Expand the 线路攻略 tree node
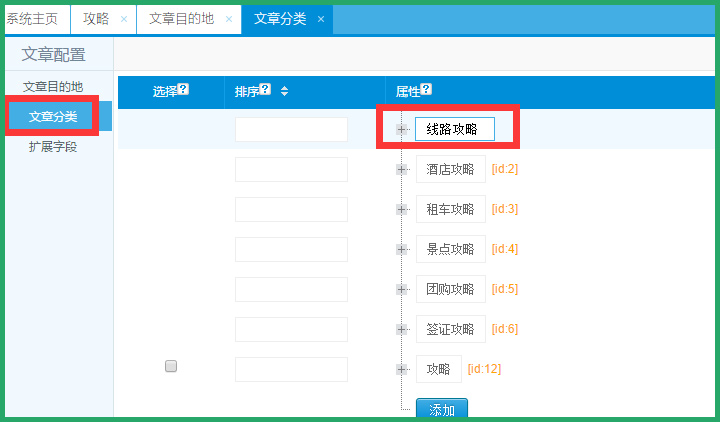 coord(402,129)
